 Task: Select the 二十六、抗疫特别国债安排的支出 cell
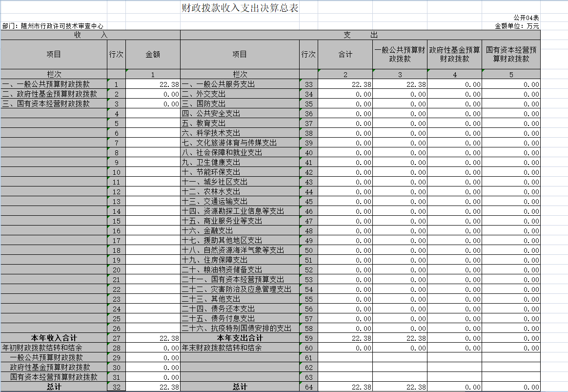click(x=237, y=329)
